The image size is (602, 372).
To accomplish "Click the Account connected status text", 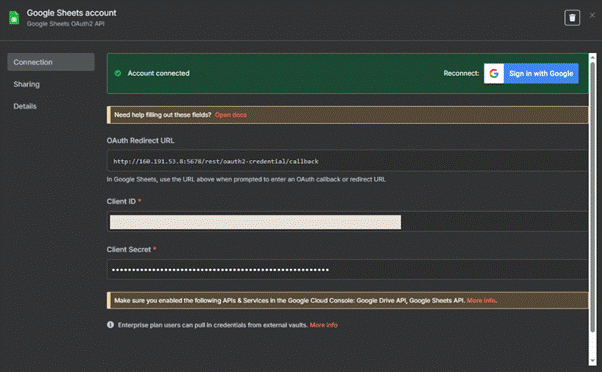I will [159, 73].
